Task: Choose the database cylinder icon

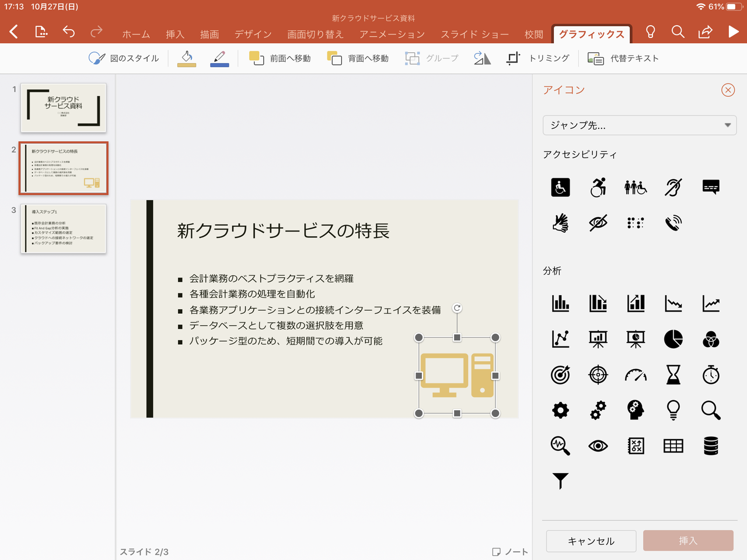Action: point(711,446)
